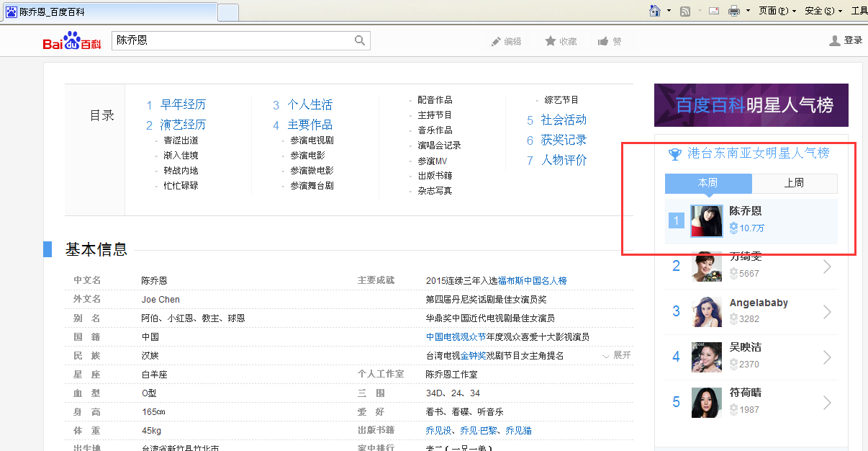Open 参演电影 subsection link
The height and width of the screenshot is (451, 868).
click(308, 156)
